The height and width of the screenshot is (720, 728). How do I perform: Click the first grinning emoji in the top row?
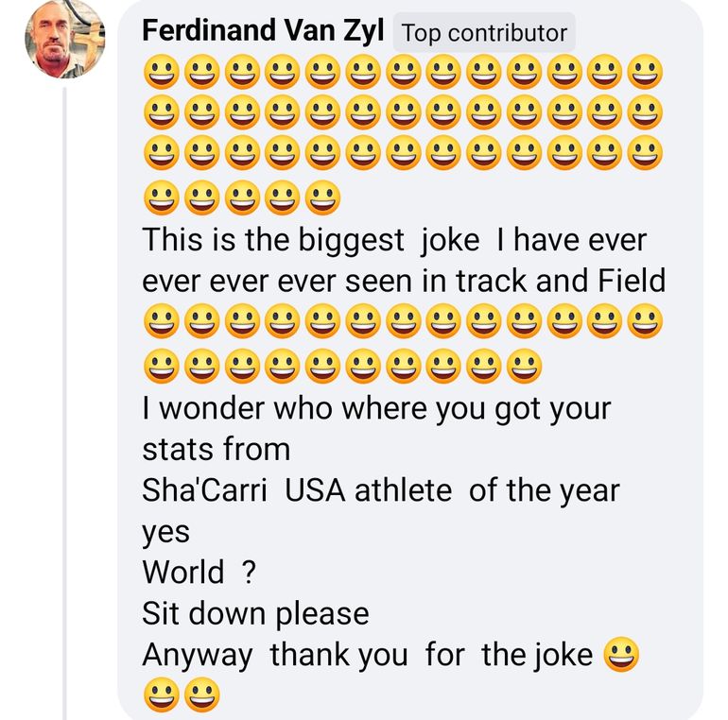[162, 72]
